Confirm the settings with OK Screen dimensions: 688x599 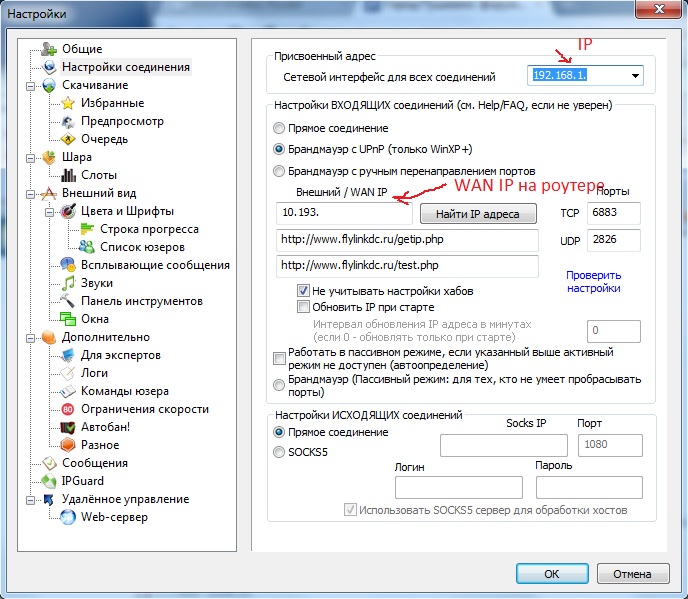[x=551, y=574]
